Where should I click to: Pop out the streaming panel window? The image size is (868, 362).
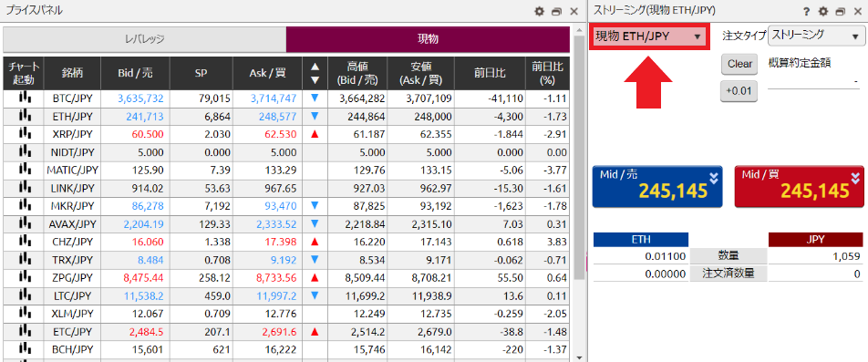pos(841,11)
